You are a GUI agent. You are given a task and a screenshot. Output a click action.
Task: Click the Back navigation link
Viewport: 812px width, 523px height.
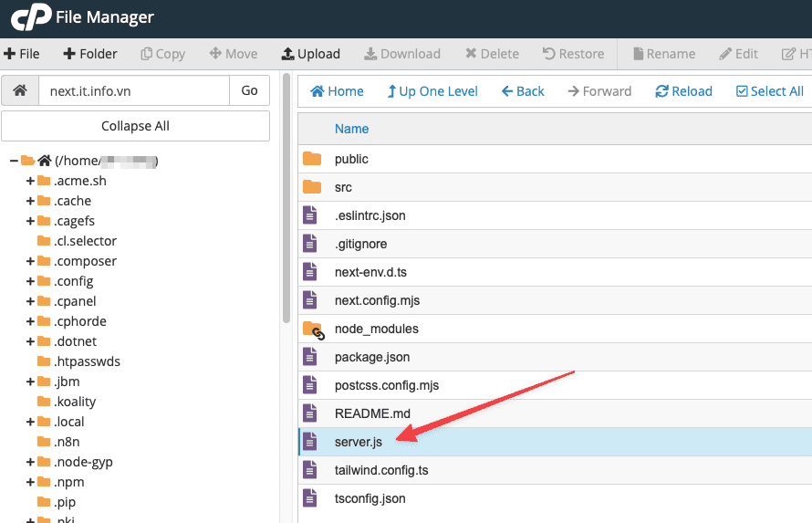point(523,91)
